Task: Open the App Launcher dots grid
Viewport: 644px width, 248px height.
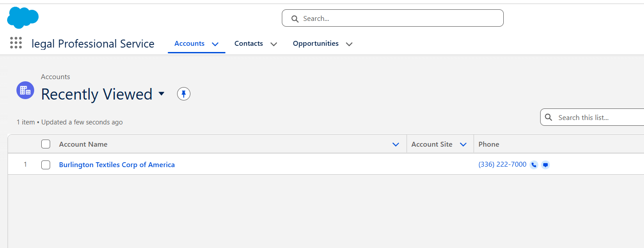Action: pos(16,43)
